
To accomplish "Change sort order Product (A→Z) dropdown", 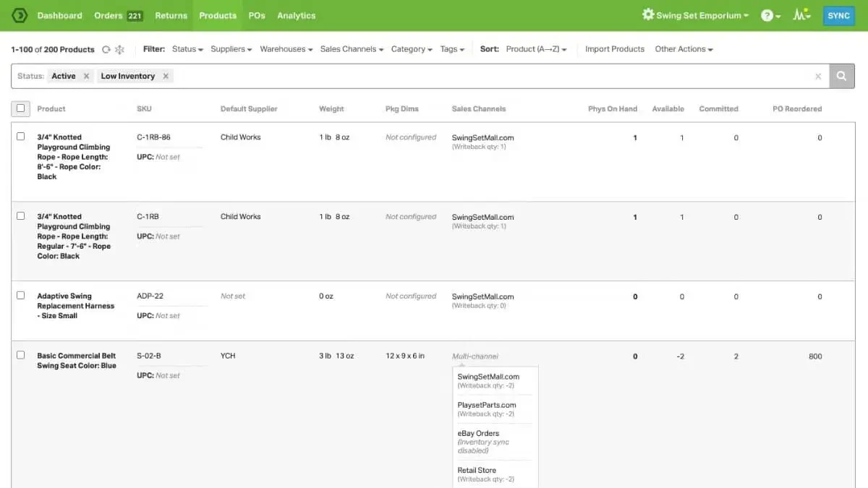I will [x=536, y=49].
